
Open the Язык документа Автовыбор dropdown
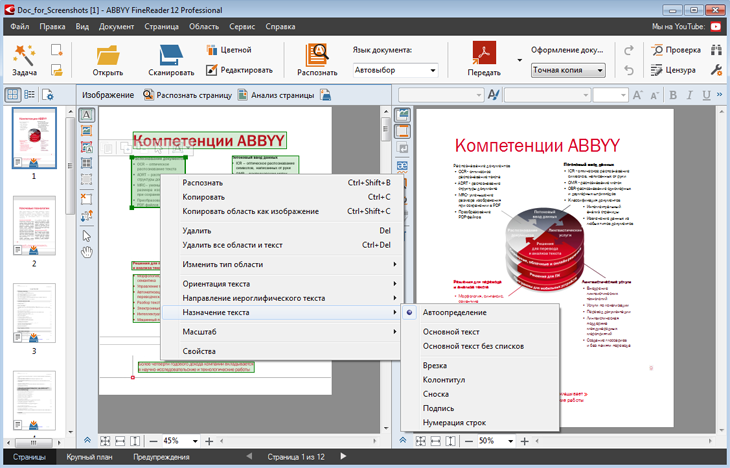[395, 70]
